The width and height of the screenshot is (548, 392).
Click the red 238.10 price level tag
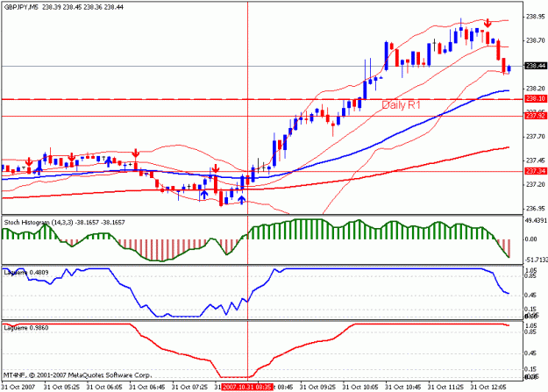pyautogui.click(x=536, y=99)
